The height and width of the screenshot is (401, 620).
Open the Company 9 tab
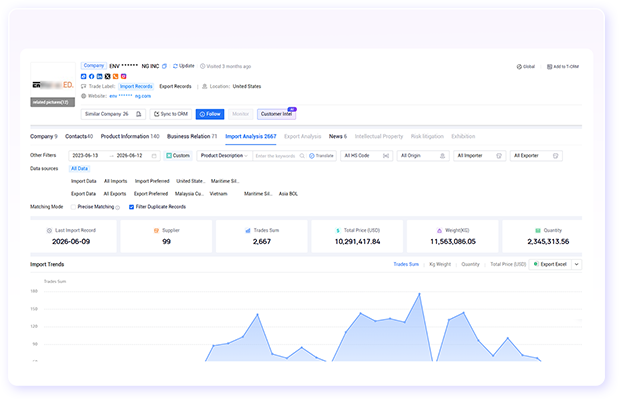pos(43,136)
